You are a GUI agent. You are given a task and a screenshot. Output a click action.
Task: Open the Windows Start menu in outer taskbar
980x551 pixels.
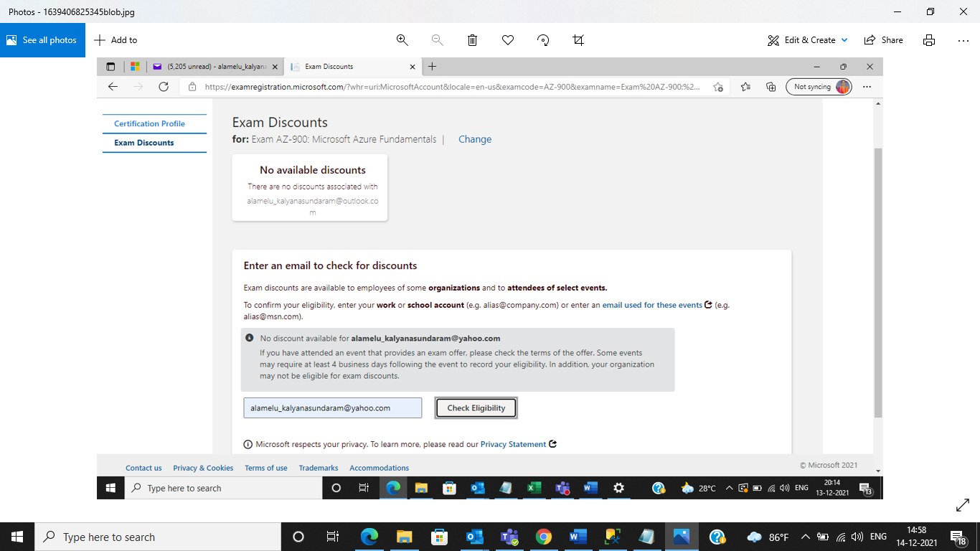[17, 537]
